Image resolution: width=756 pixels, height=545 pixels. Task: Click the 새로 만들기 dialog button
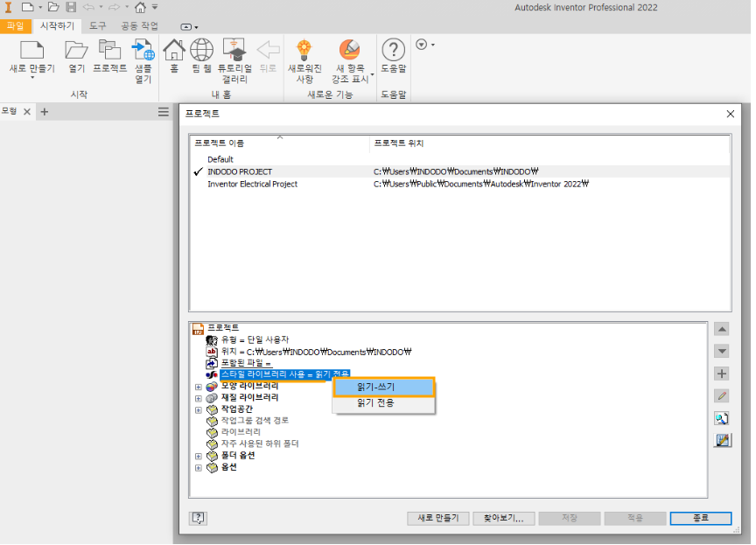click(437, 518)
